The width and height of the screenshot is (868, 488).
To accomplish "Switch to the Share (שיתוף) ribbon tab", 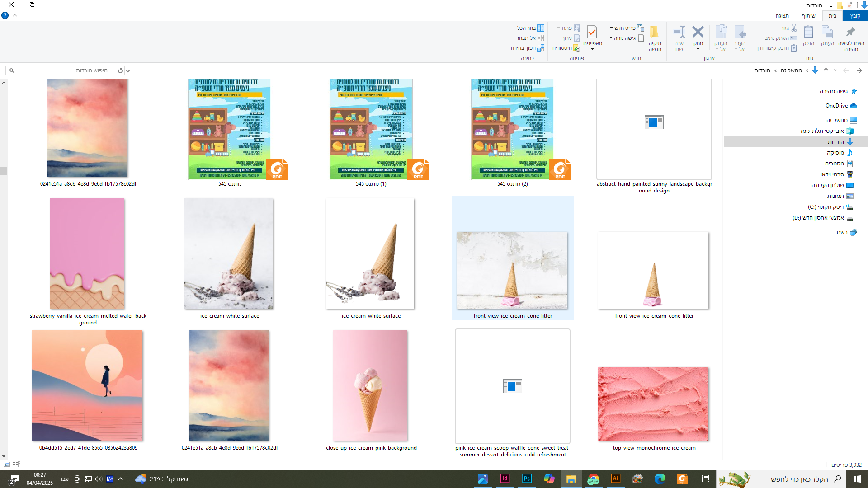I will tap(808, 16).
